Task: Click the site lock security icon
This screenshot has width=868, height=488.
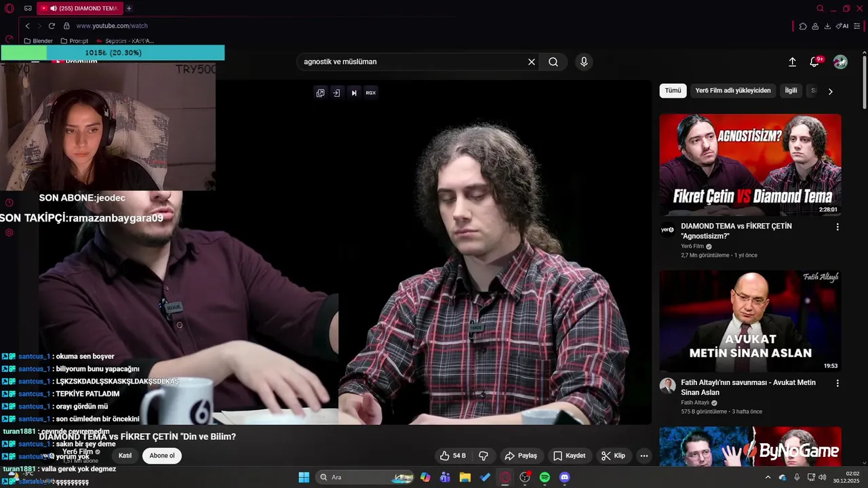Action: point(66,26)
